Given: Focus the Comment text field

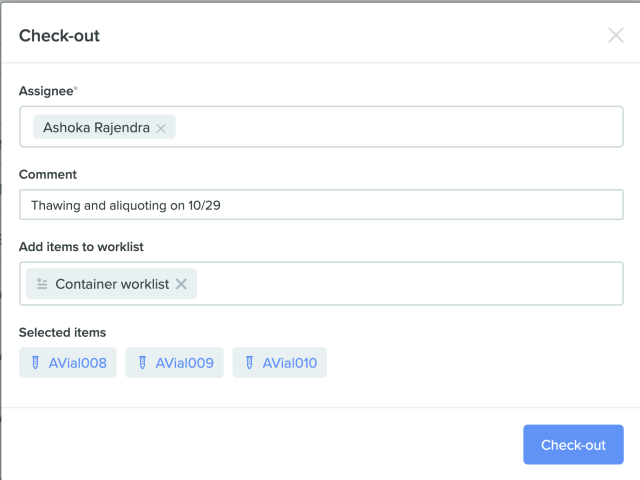Looking at the screenshot, I should (321, 205).
